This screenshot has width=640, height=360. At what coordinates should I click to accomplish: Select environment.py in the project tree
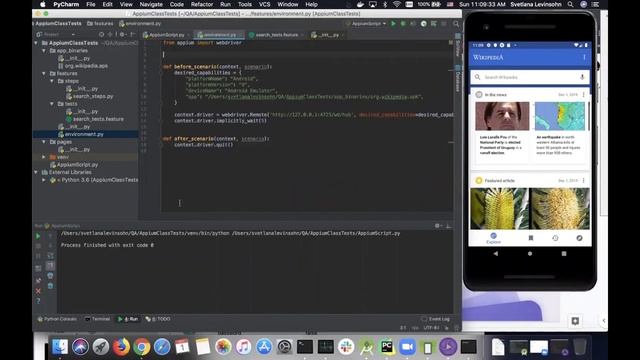click(x=81, y=134)
